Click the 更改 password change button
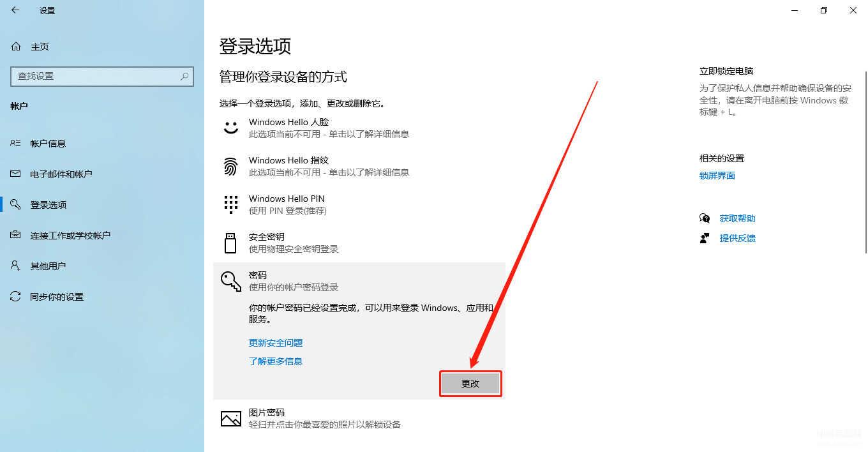The width and height of the screenshot is (868, 452). (x=470, y=384)
